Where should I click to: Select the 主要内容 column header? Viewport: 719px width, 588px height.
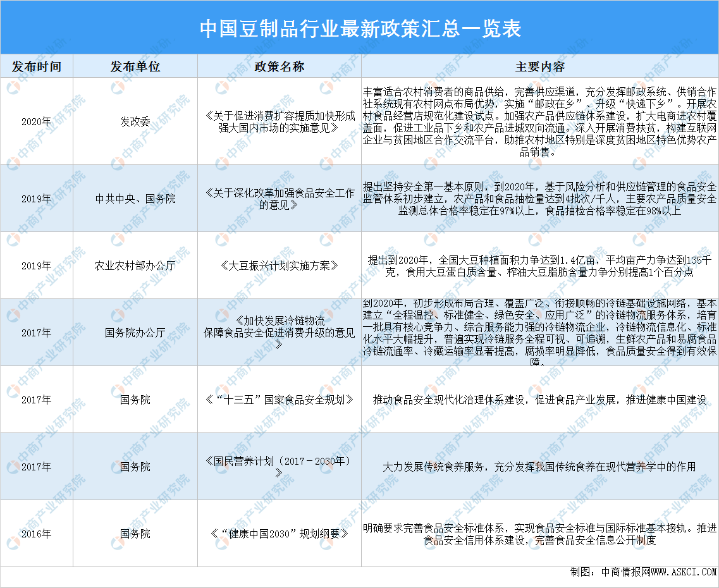click(539, 66)
